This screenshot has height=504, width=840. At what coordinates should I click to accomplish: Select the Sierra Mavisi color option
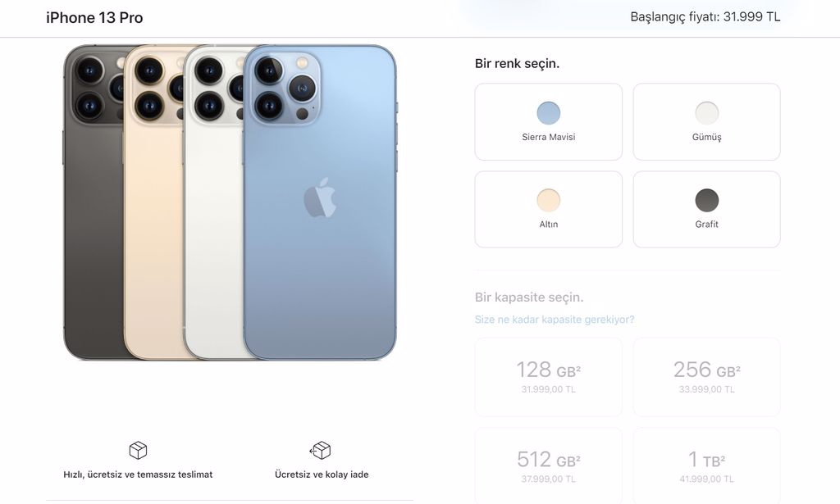click(x=549, y=121)
